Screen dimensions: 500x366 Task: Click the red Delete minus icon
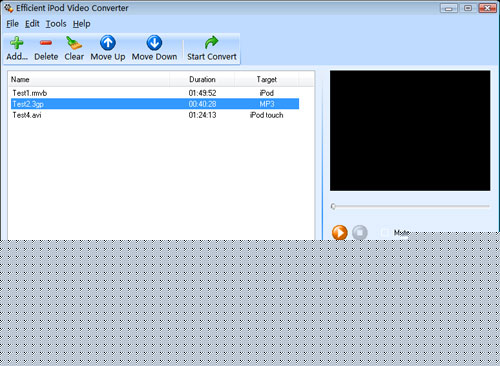[46, 43]
